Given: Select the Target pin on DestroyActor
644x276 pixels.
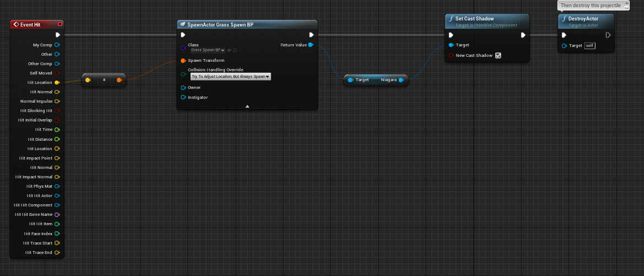Looking at the screenshot, I should pyautogui.click(x=564, y=45).
